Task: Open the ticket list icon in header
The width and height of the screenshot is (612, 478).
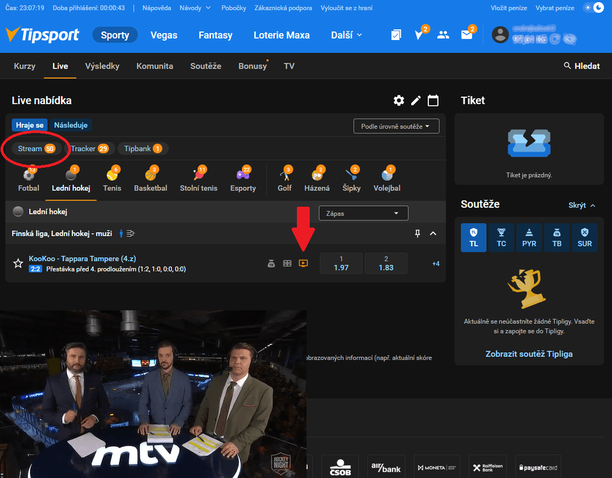Action: pos(396,35)
